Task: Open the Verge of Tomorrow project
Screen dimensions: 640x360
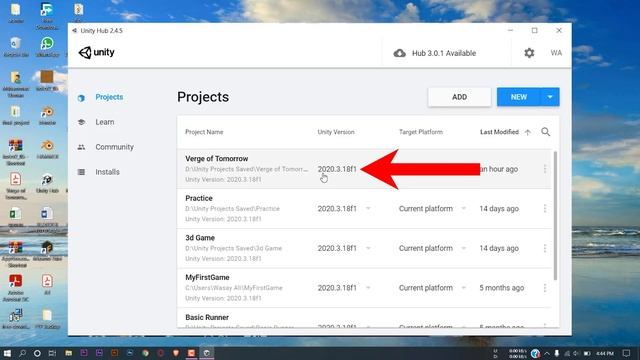Action: [216, 158]
